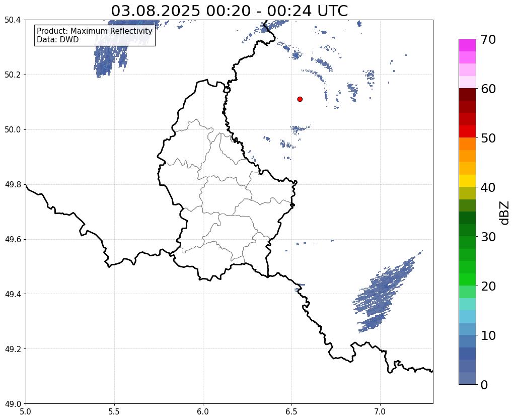Pick the yellow segment just above 40 dBZ
The width and height of the screenshot is (515, 420).
467,181
